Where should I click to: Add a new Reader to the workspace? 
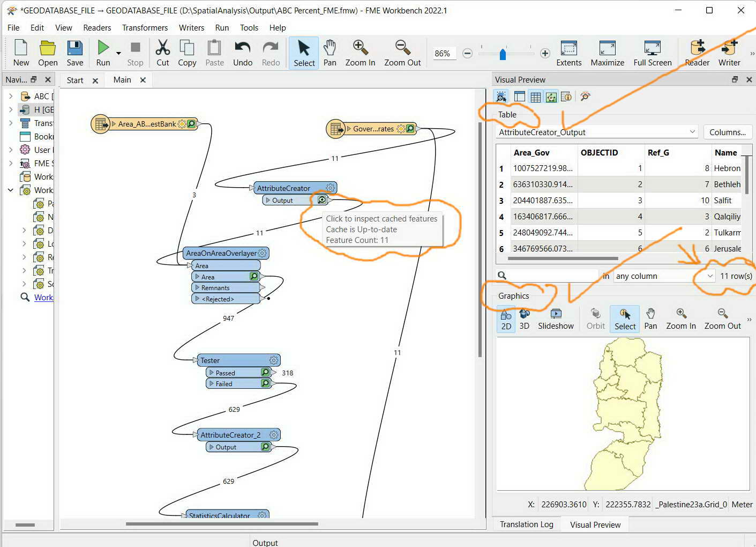[x=697, y=53]
